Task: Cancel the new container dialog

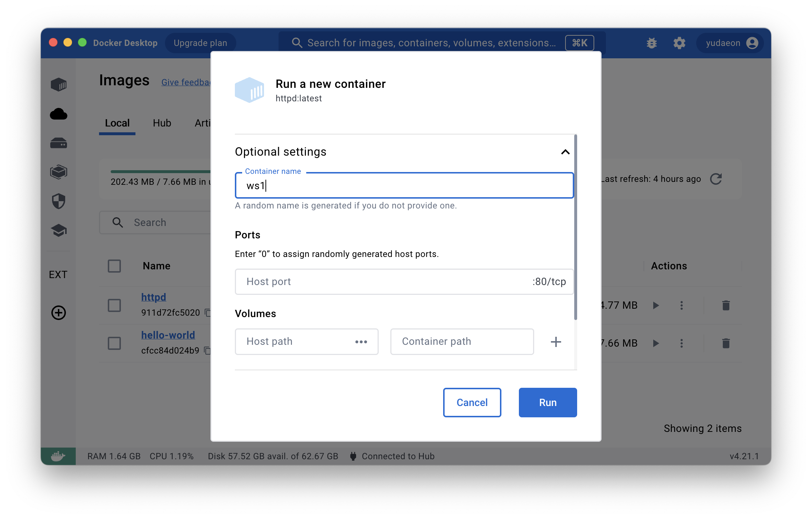Action: pyautogui.click(x=472, y=402)
